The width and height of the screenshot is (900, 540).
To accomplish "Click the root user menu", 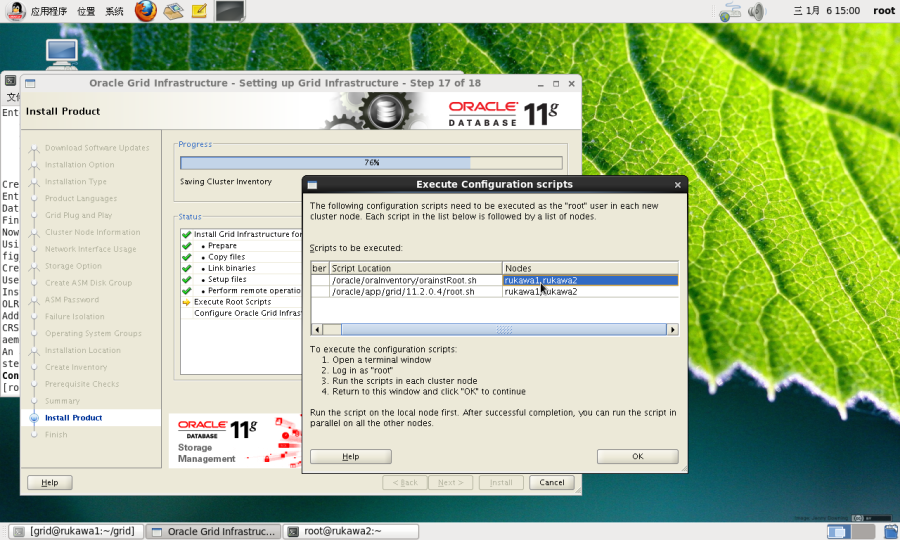I will pos(884,11).
